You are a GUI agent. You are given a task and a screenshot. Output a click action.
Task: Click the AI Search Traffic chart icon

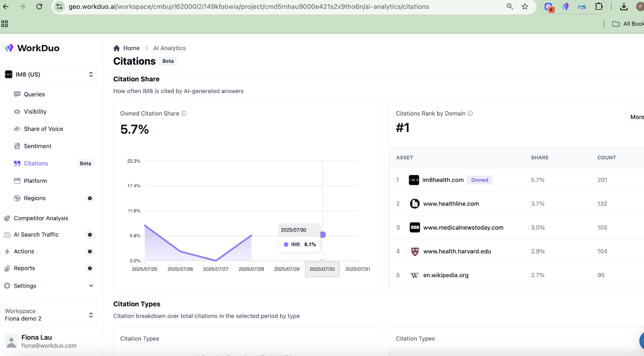7,235
